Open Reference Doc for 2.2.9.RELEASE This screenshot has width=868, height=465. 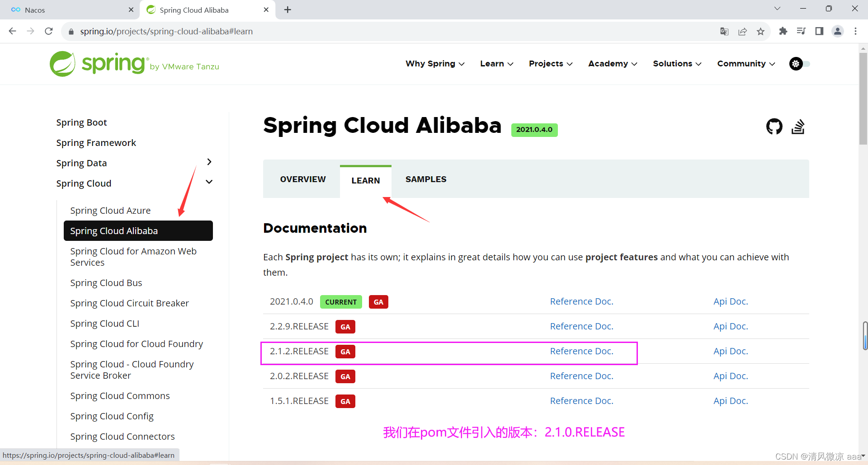581,326
